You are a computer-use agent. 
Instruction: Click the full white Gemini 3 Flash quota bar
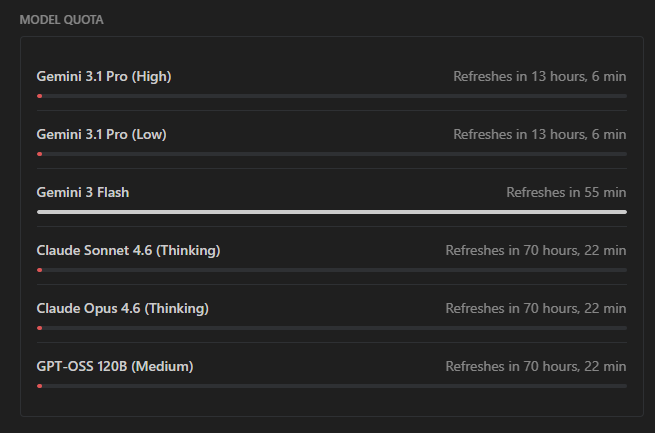click(x=331, y=212)
